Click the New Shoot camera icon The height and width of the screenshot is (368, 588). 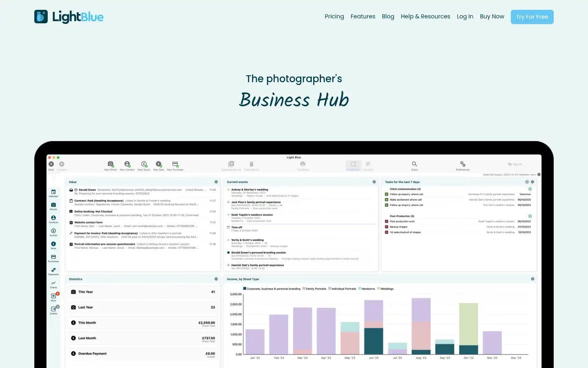[110, 164]
